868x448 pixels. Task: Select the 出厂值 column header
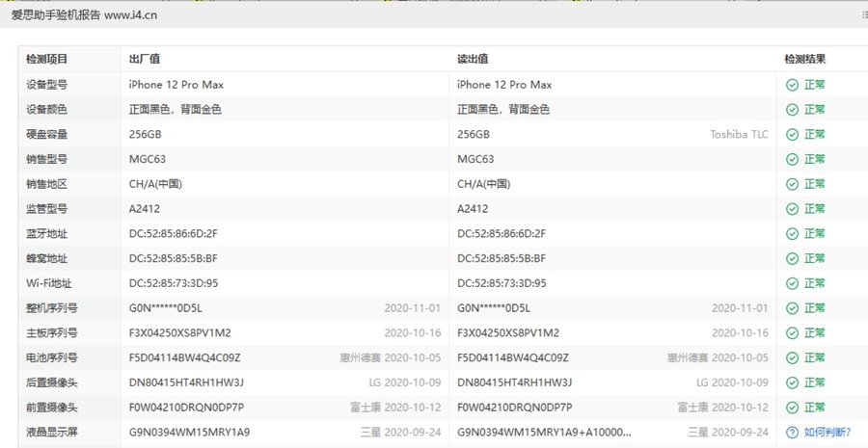145,59
